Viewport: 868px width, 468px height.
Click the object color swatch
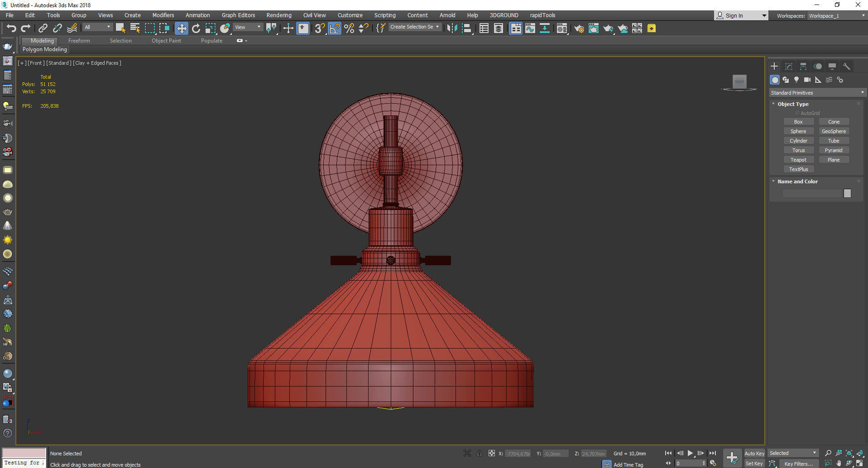click(847, 193)
